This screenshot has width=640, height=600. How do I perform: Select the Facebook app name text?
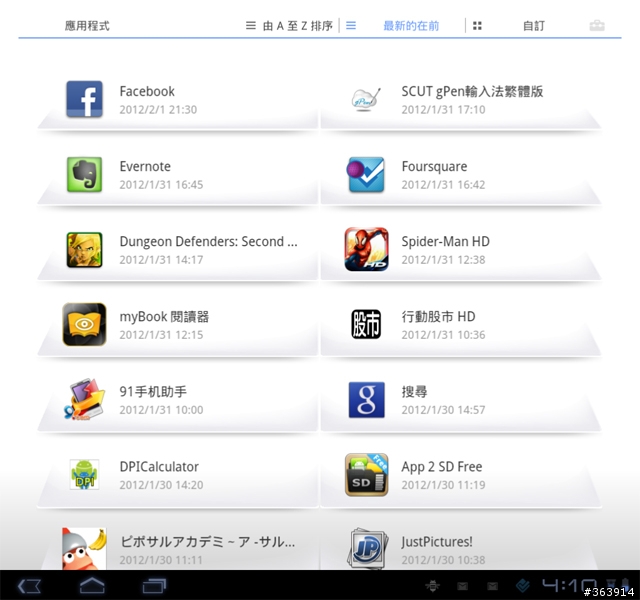[147, 91]
